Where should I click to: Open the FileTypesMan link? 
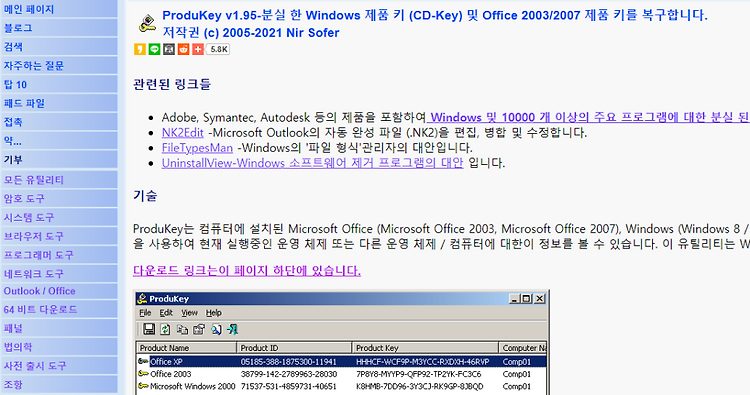tap(197, 148)
